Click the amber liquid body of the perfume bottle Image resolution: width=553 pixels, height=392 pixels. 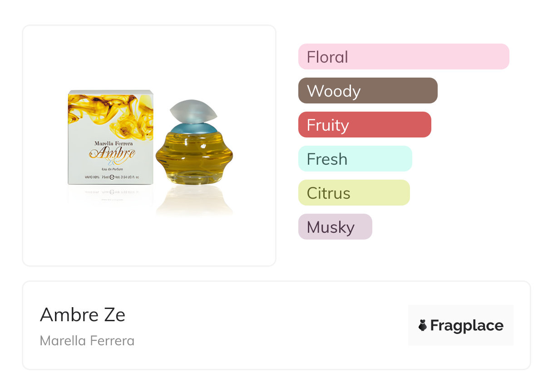(x=194, y=157)
